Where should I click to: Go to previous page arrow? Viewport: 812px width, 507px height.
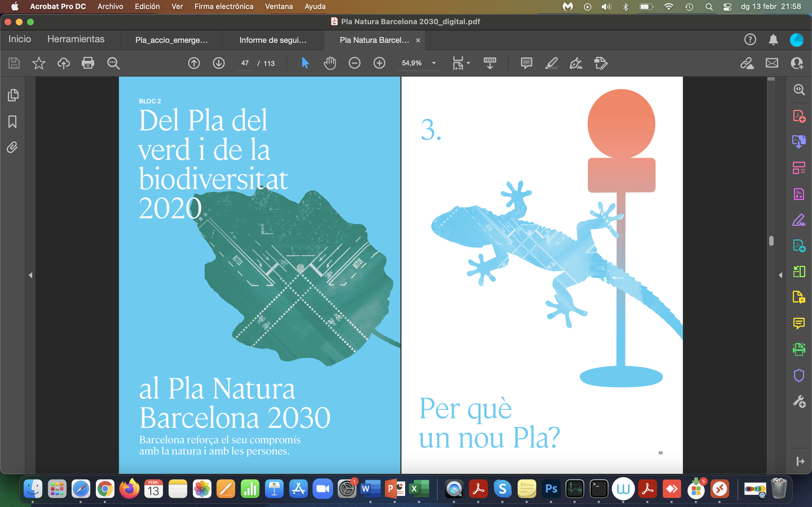194,63
